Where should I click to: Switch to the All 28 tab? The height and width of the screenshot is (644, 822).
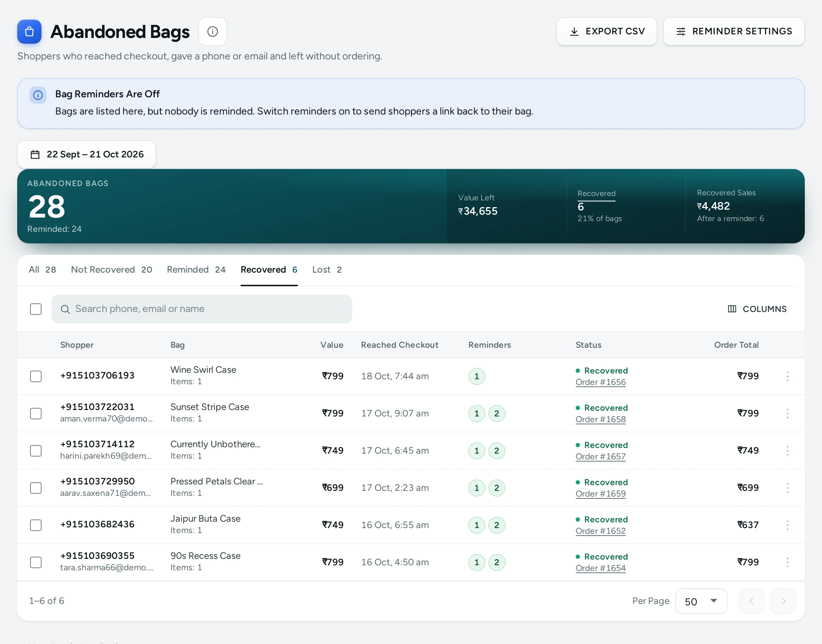(x=42, y=270)
